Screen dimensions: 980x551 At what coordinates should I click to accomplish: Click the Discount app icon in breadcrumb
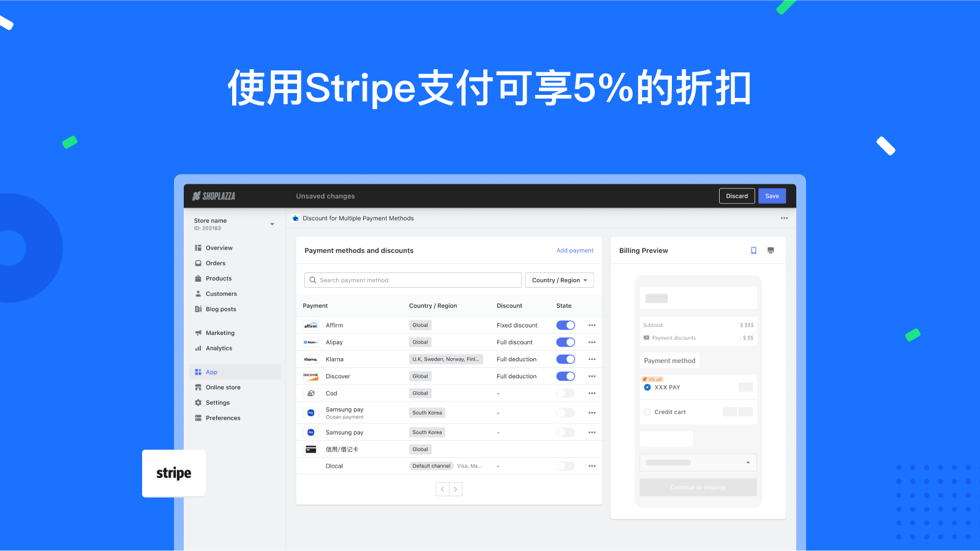click(x=295, y=218)
